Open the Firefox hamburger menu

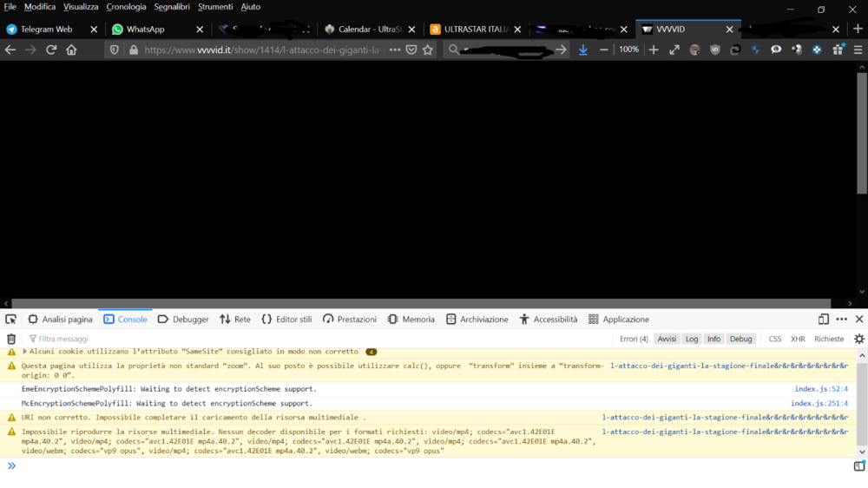click(x=858, y=50)
